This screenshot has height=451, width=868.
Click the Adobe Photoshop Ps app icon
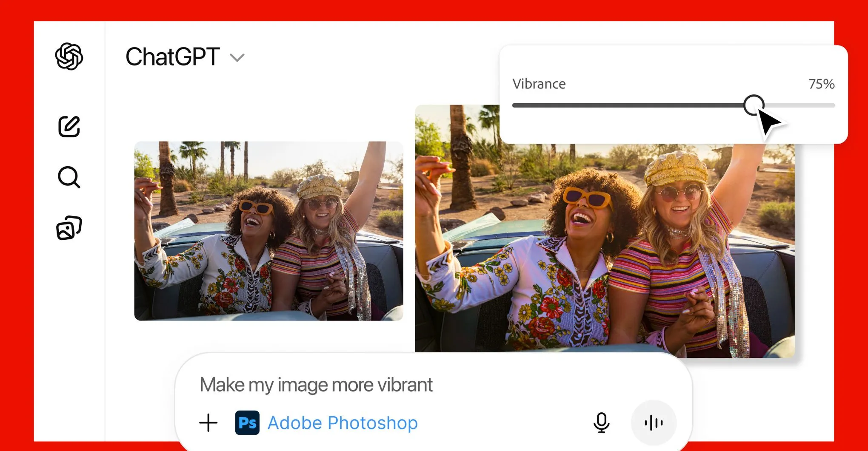247,423
